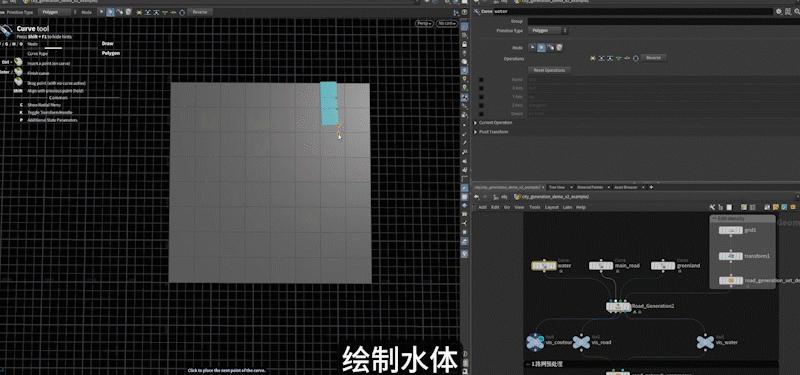Select the greenland curve node

663,266
